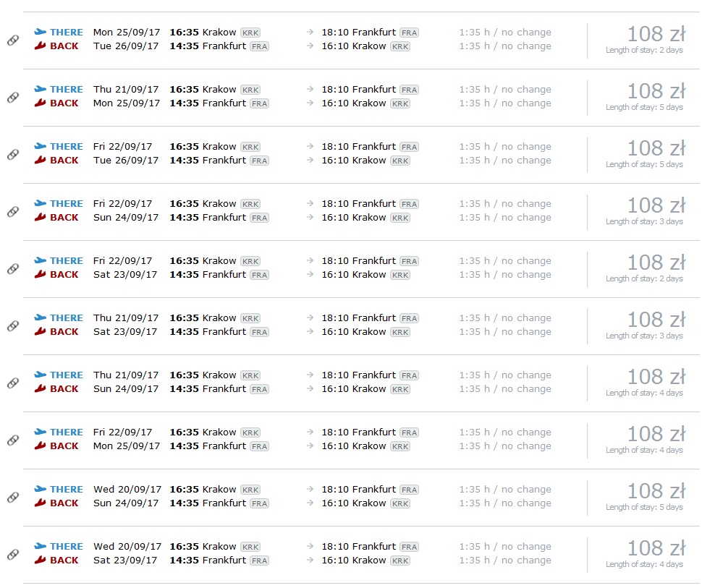
Task: Click blue THERE plane icon in Wed 20/09–Sun 24/09 trip
Action: [x=41, y=489]
